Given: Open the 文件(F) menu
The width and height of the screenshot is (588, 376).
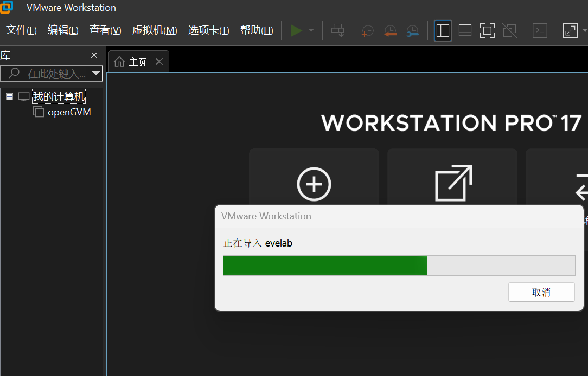Looking at the screenshot, I should [21, 30].
